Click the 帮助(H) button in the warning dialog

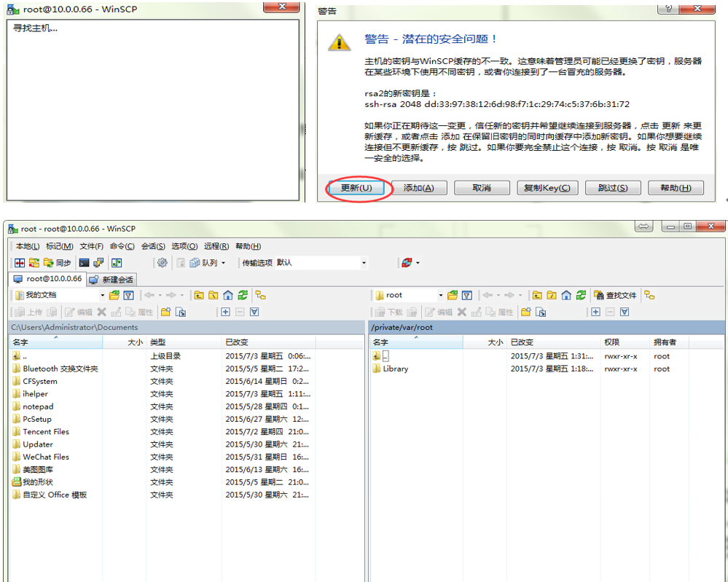point(676,188)
